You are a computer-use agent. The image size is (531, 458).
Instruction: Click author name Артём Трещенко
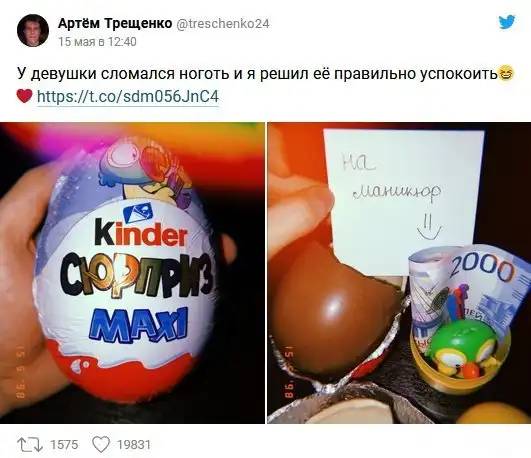pos(115,23)
